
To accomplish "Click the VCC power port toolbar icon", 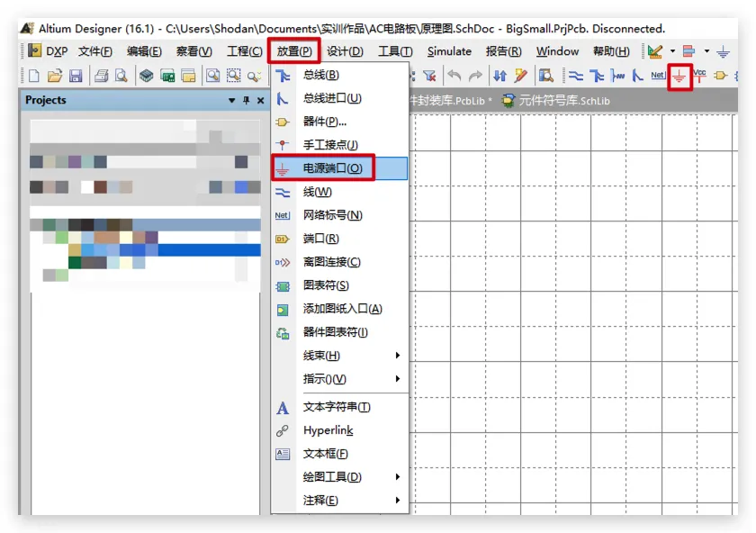I will (x=699, y=76).
